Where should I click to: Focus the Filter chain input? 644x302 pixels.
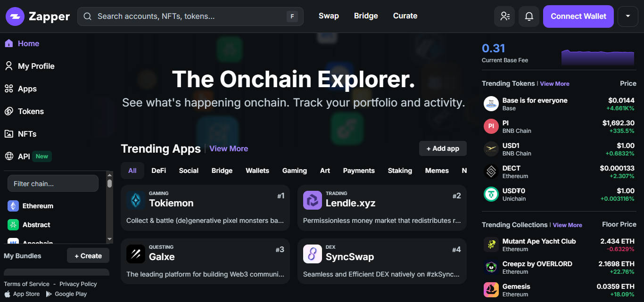[53, 184]
